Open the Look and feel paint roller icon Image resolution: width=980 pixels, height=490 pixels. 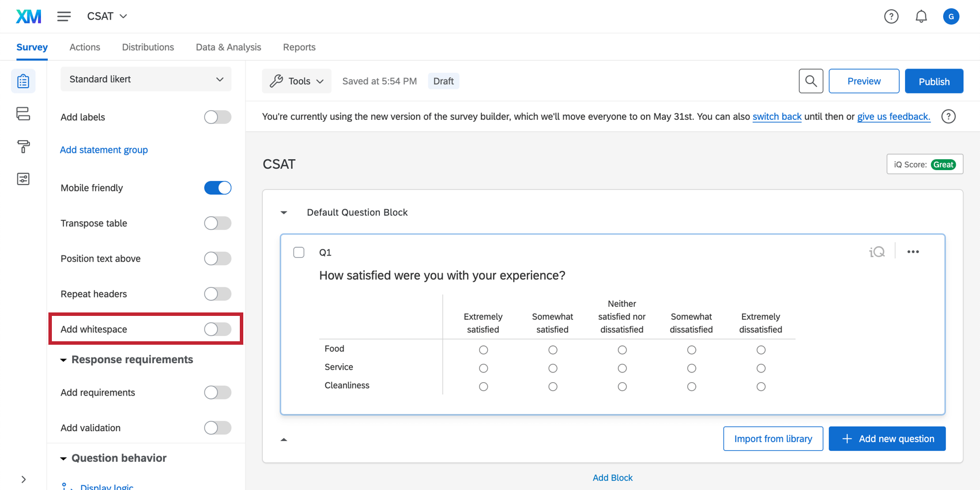23,146
